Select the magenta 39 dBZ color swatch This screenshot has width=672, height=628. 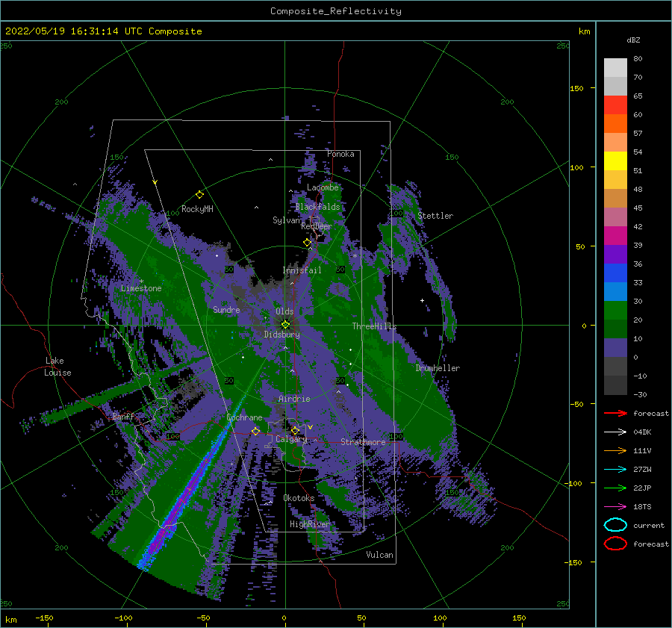pos(615,236)
